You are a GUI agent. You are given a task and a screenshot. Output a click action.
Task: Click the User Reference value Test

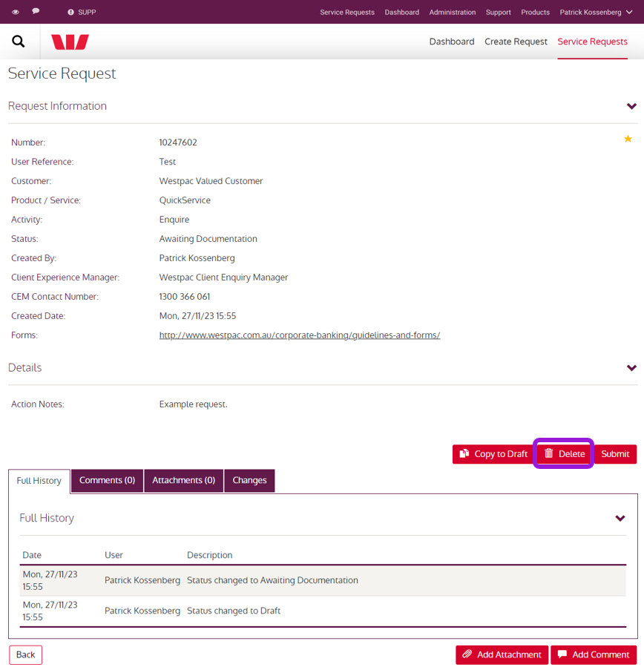pyautogui.click(x=168, y=162)
